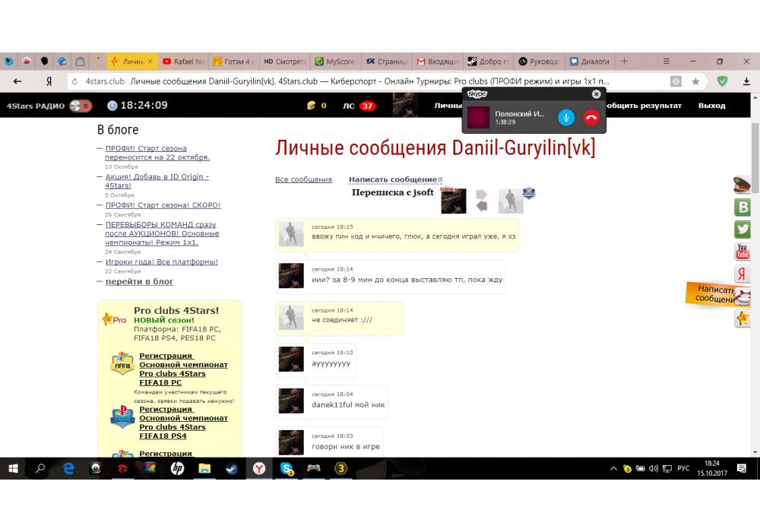The image size is (760, 532).
Task: Click the Yandex sidebar icon
Action: [x=742, y=274]
